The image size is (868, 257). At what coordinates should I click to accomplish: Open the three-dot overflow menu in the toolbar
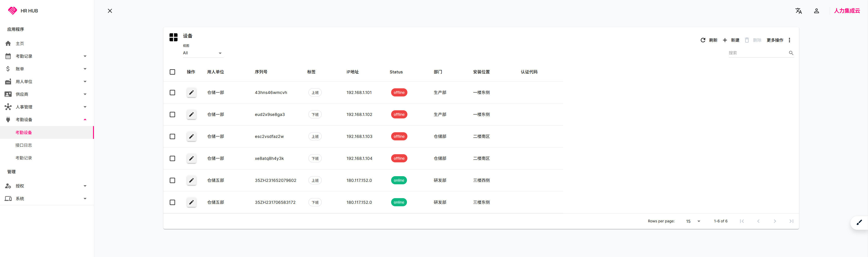pos(789,40)
